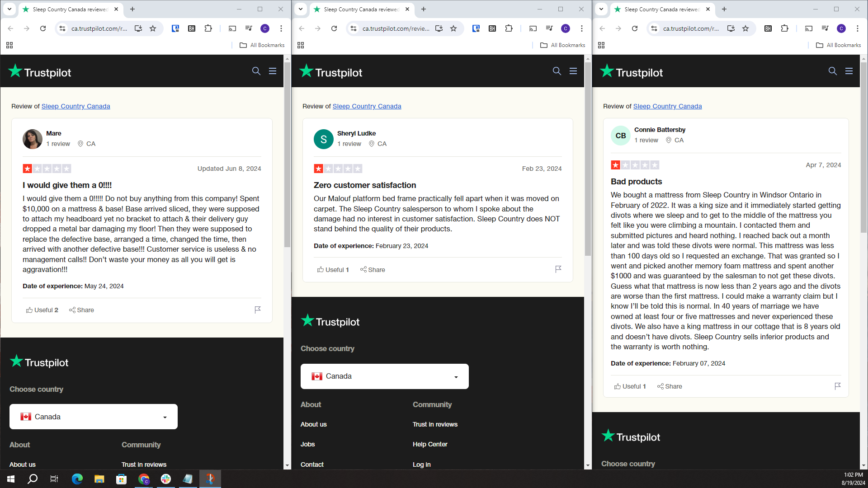Flag Sheryl Ludke's review with the flag icon
This screenshot has width=868, height=488.
point(558,269)
